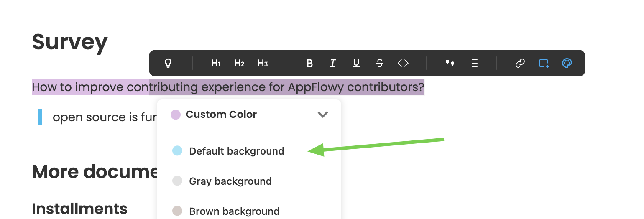The height and width of the screenshot is (219, 644).
Task: Click the brown background color swatch
Action: pos(177,211)
